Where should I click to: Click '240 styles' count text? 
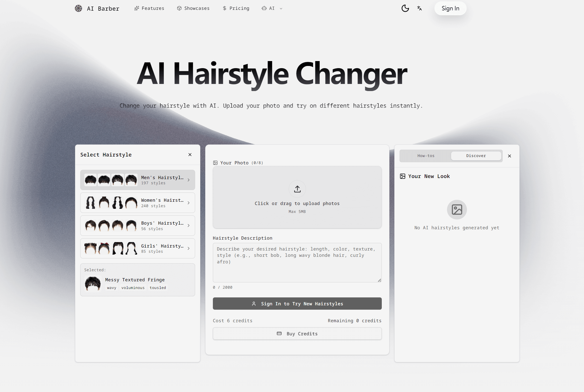point(153,206)
